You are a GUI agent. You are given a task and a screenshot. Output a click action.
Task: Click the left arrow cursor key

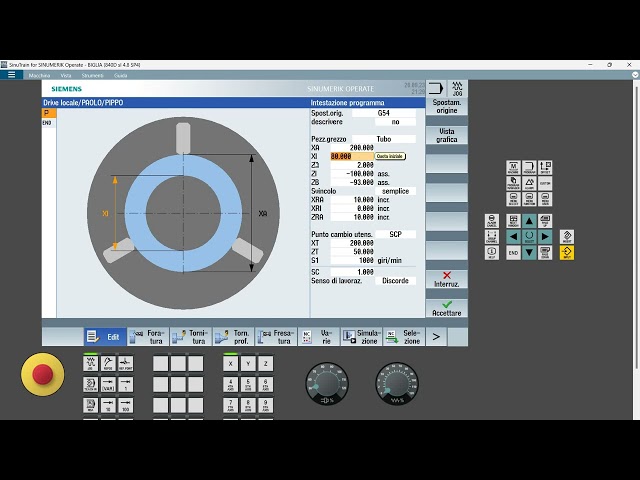pos(513,236)
